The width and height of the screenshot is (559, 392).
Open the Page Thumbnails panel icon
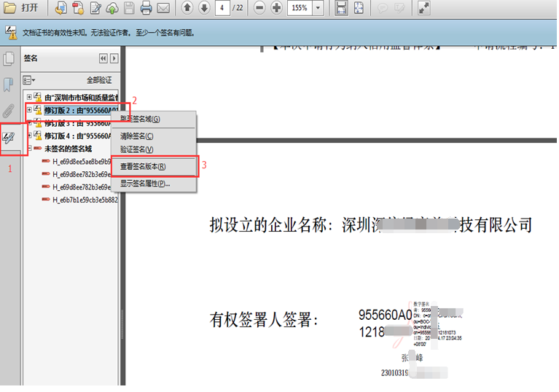pos(9,59)
